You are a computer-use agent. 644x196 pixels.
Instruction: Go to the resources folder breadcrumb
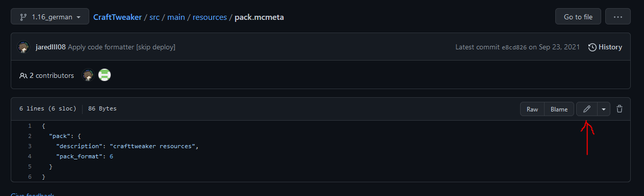click(x=210, y=17)
